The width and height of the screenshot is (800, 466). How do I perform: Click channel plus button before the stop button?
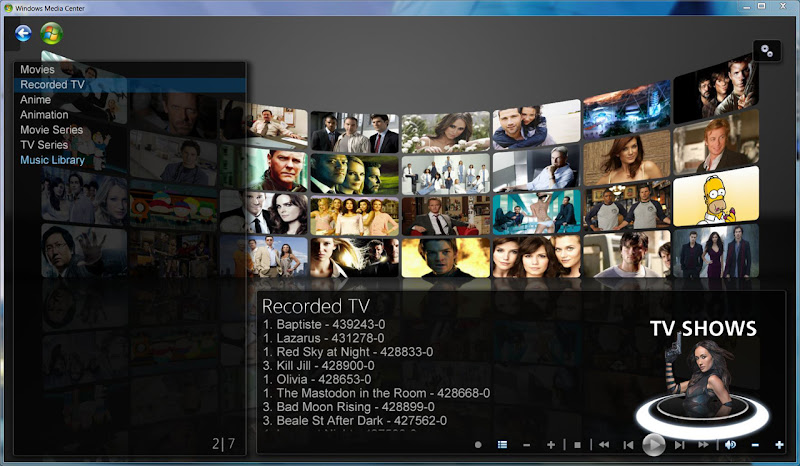pos(551,445)
